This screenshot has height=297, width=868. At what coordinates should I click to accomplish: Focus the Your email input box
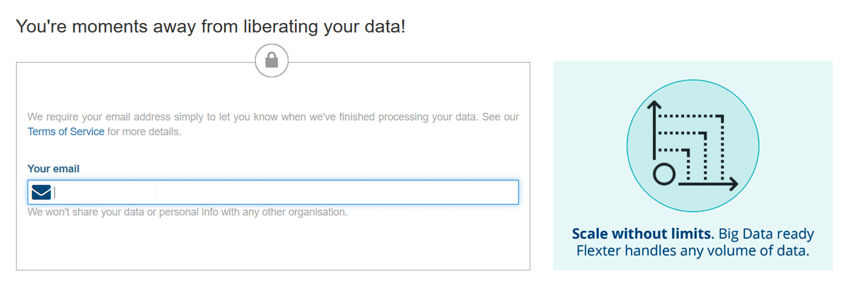point(273,192)
